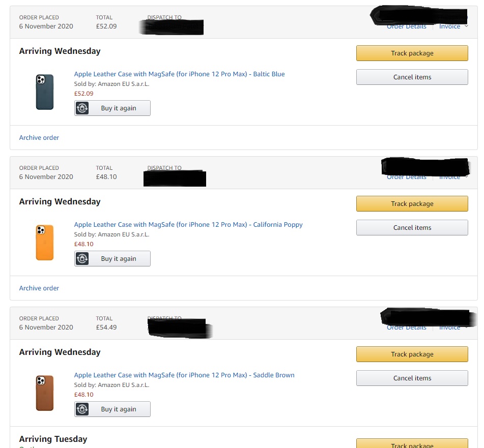Open Apple Leather Case Saddle Brown link
This screenshot has width=484, height=448.
tap(184, 375)
